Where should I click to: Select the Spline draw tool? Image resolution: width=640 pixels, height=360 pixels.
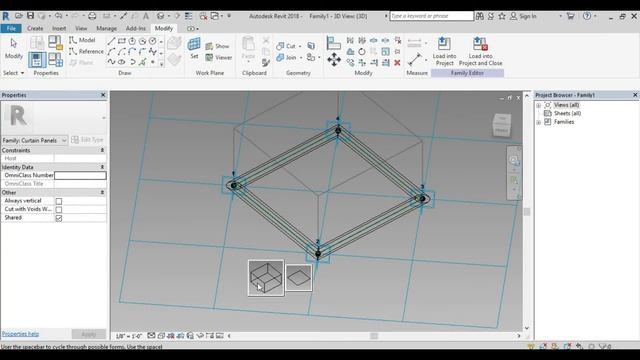(111, 62)
